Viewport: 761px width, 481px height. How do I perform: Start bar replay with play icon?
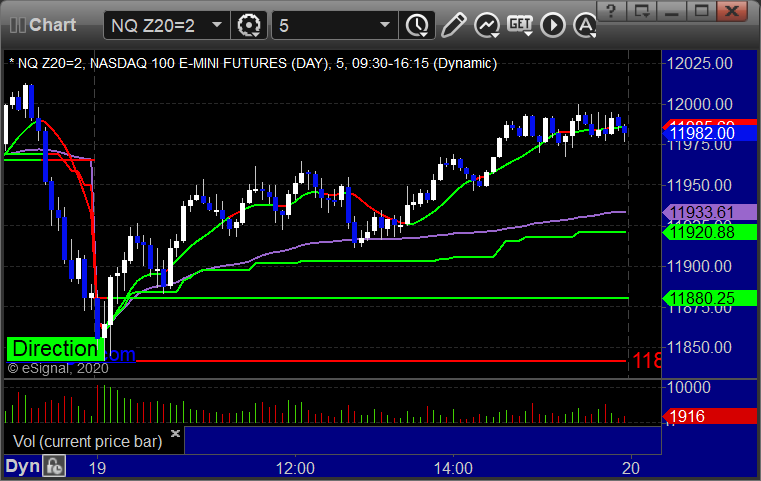[553, 25]
